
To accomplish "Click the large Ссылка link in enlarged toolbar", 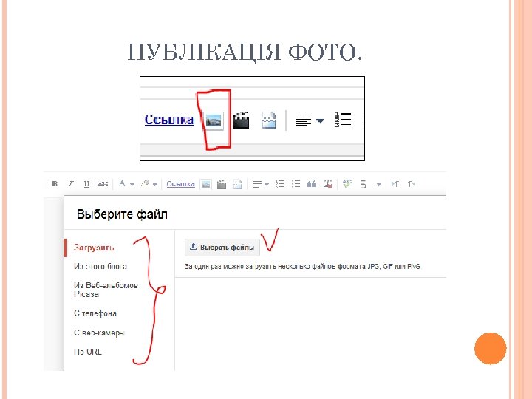I will (x=169, y=120).
